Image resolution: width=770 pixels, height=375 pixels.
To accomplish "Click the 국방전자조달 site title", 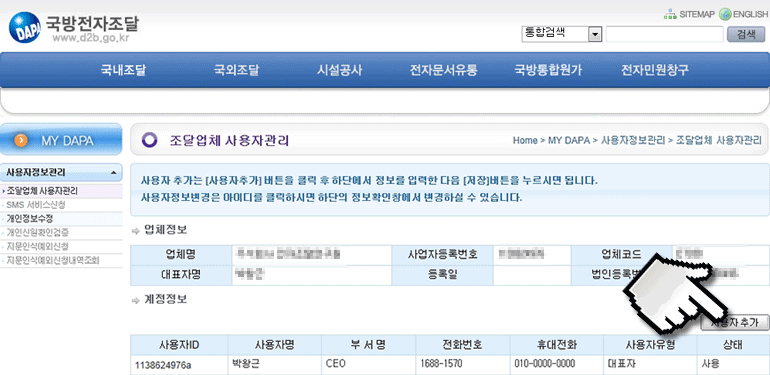I will [x=92, y=23].
